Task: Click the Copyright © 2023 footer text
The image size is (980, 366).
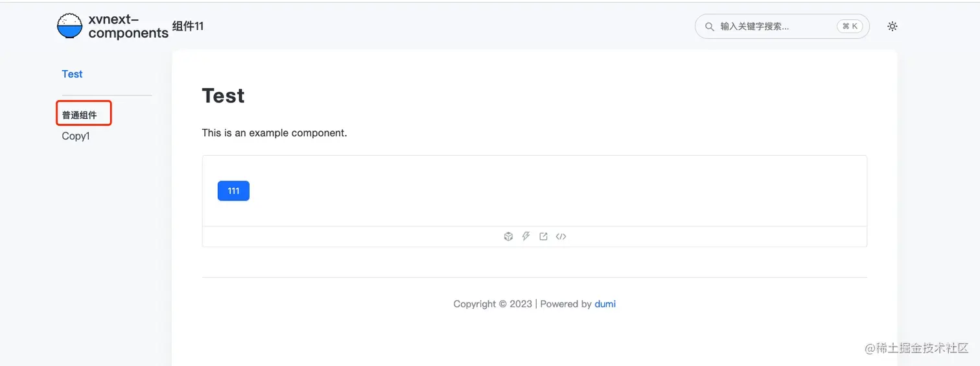Action: [492, 304]
